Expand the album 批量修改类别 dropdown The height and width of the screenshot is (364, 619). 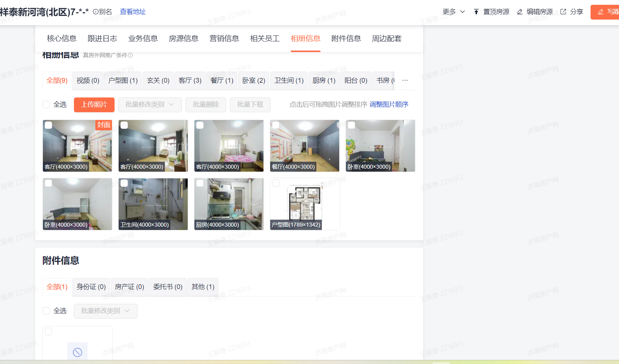tap(150, 105)
